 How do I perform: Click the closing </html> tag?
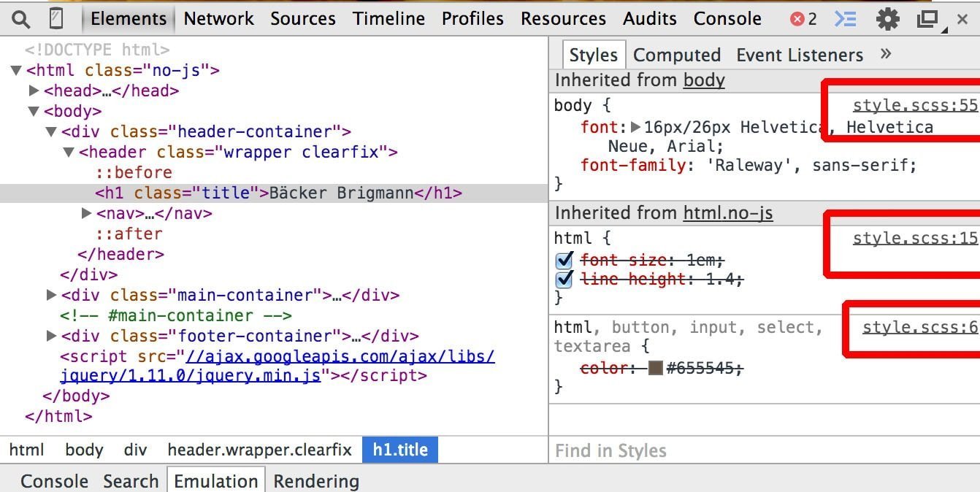58,417
